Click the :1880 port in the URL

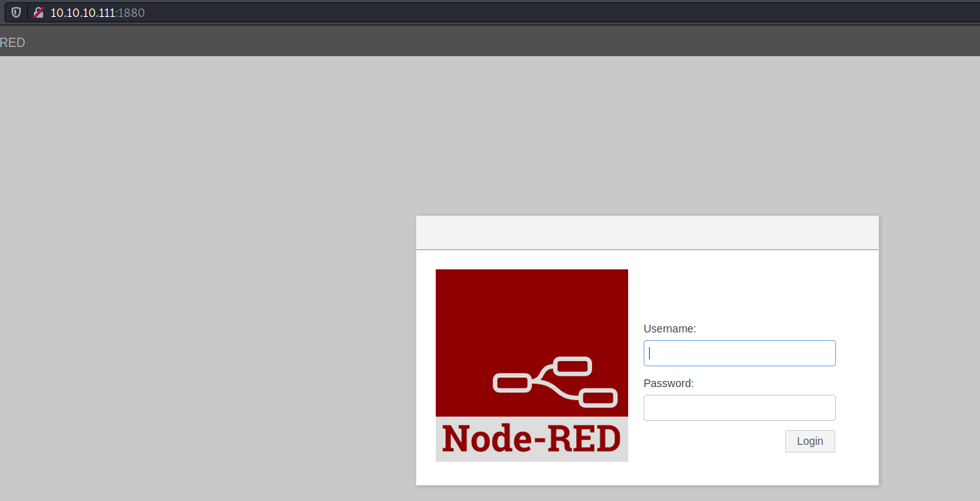pos(131,12)
